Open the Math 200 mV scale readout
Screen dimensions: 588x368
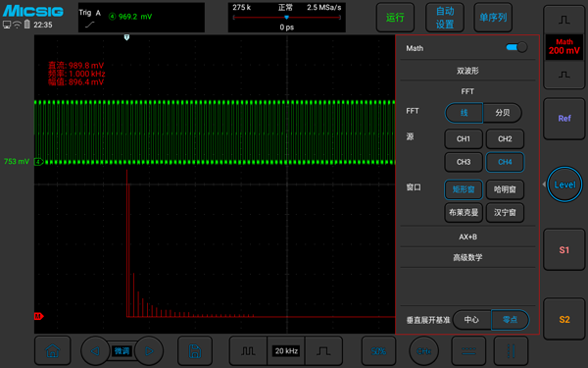pos(564,47)
